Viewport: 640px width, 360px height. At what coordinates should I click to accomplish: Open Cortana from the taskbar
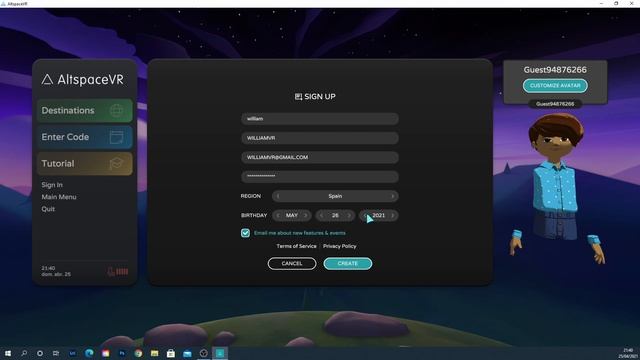coord(40,353)
